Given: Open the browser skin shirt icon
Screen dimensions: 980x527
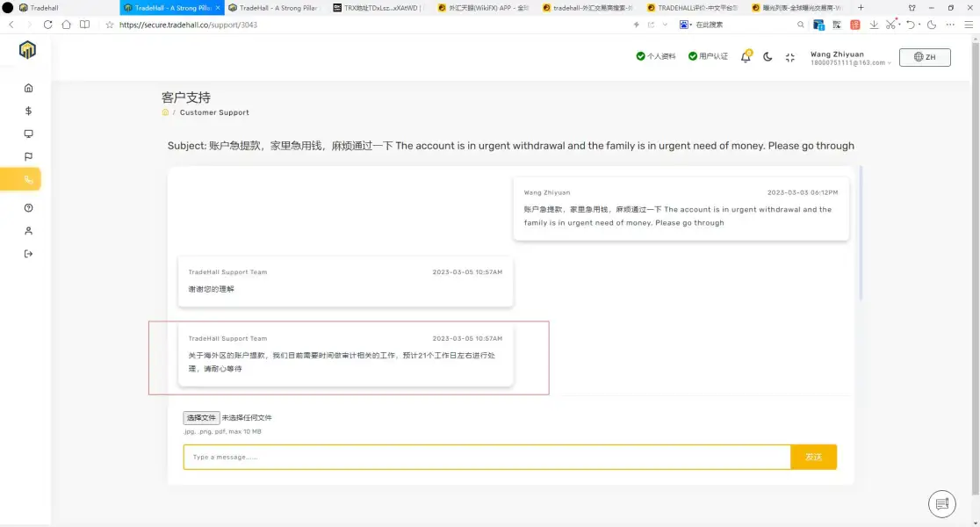Looking at the screenshot, I should click(912, 8).
